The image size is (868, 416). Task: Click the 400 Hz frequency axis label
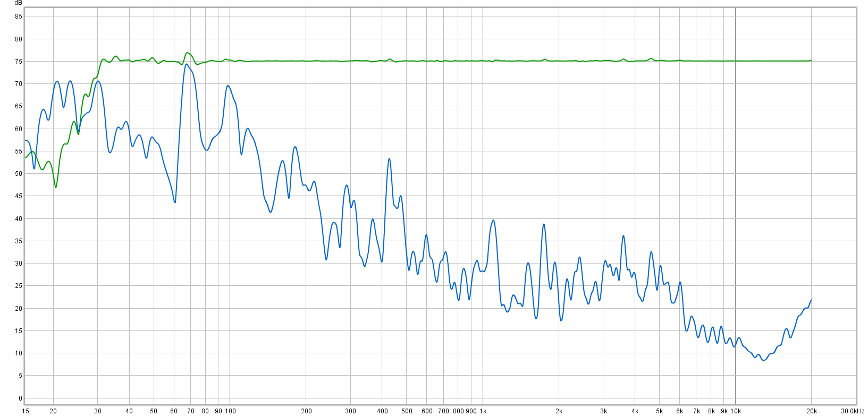click(x=382, y=411)
